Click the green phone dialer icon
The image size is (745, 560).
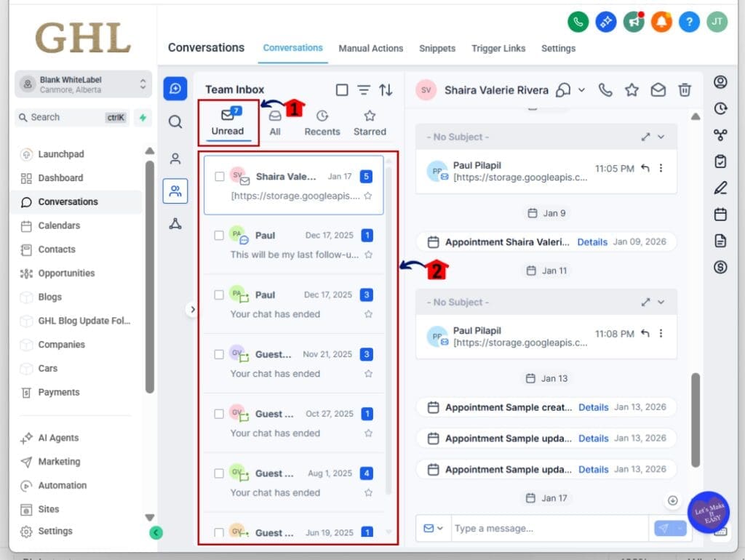[578, 22]
